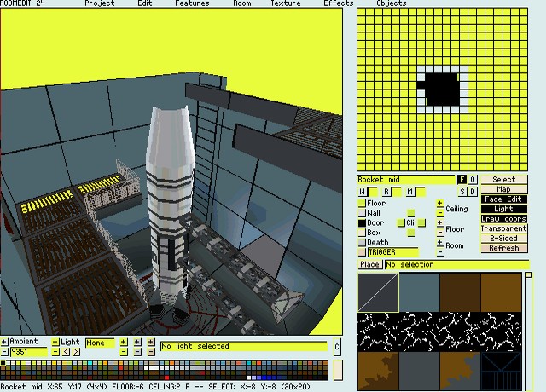Image resolution: width=546 pixels, height=392 pixels.
Task: Open the Texture menu
Action: pyautogui.click(x=285, y=3)
